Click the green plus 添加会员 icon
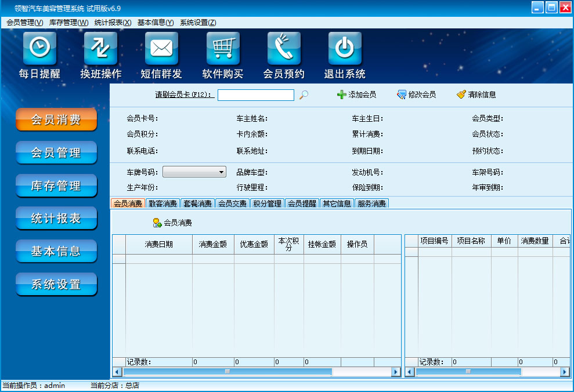Image resolution: width=574 pixels, height=392 pixels. (341, 95)
